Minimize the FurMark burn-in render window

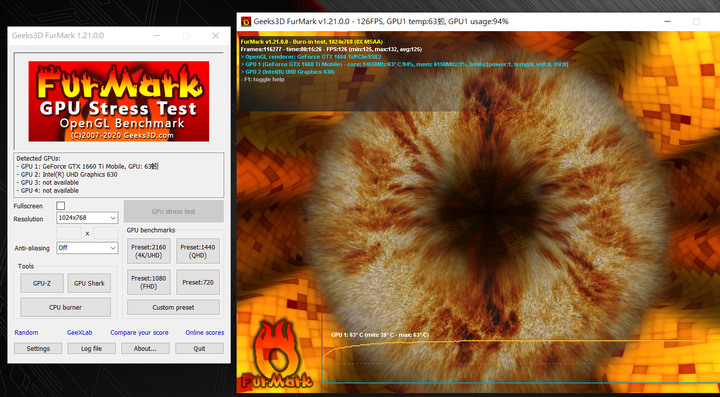pyautogui.click(x=667, y=22)
